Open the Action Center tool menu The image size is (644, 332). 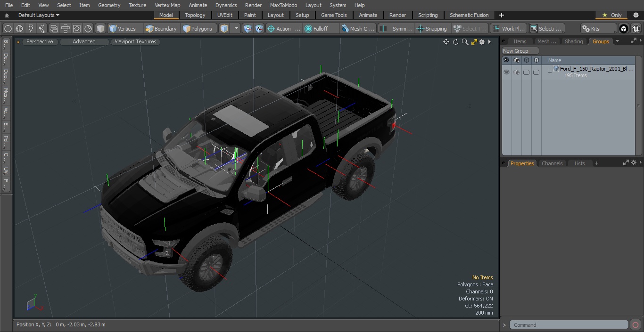pos(284,29)
